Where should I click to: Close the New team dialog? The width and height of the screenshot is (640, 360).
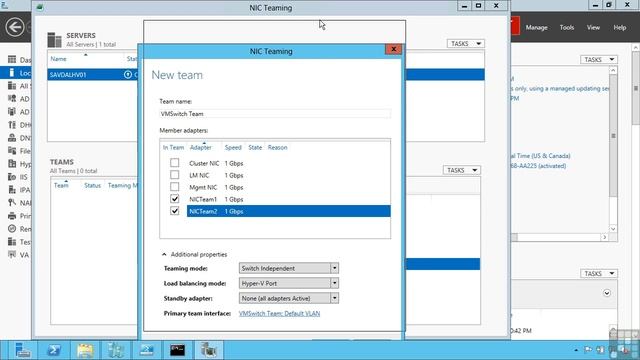point(393,49)
